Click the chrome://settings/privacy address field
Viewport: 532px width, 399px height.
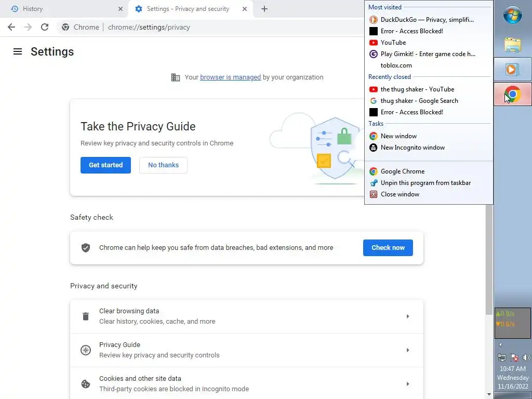(149, 27)
